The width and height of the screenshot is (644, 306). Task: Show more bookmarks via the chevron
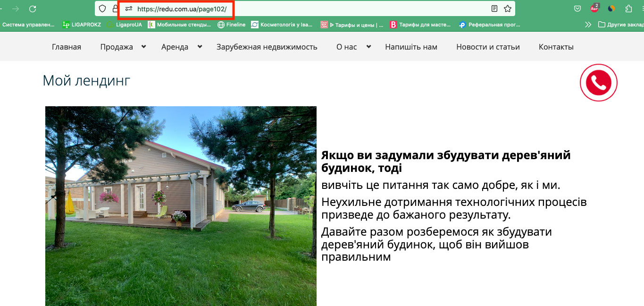tap(588, 25)
